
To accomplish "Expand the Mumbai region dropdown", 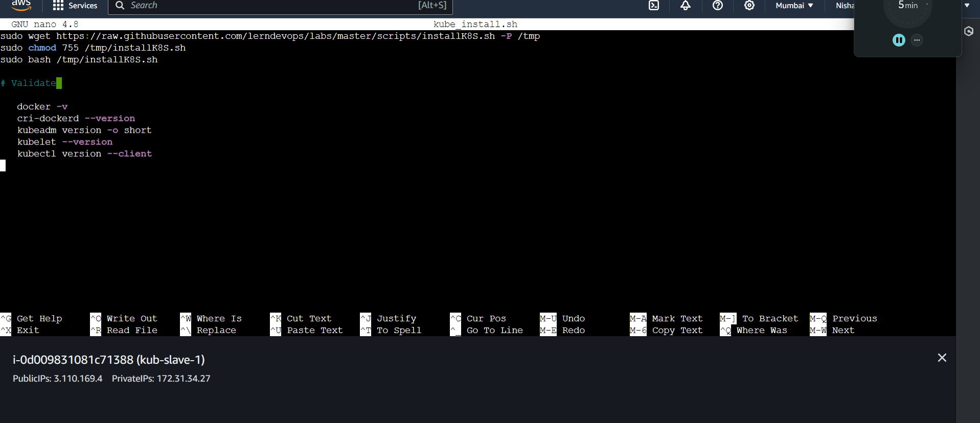I will (x=794, y=6).
